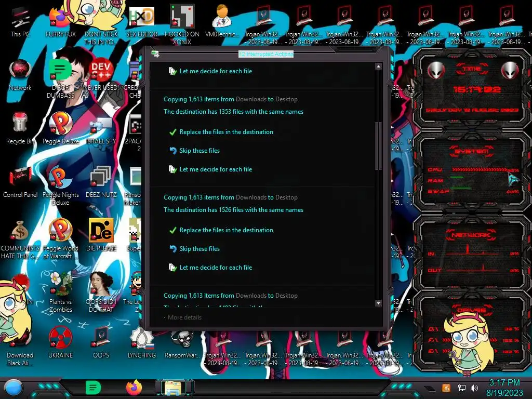Launch Peggle Nights Deluxe shortcut
532x399 pixels.
tap(60, 186)
